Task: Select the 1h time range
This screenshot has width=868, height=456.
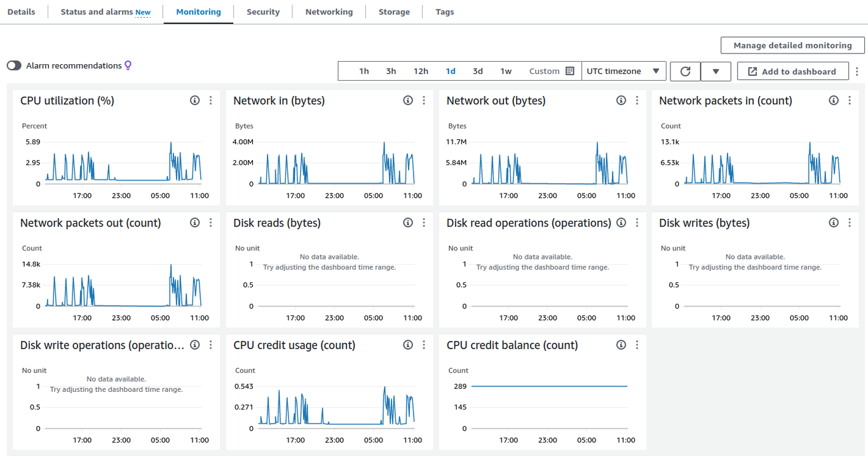Action: click(364, 71)
